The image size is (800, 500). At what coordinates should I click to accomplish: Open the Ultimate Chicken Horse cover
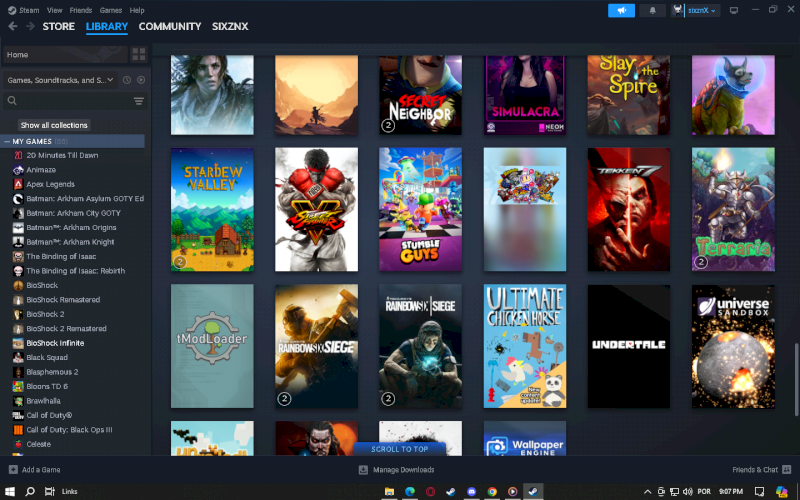[x=525, y=346]
